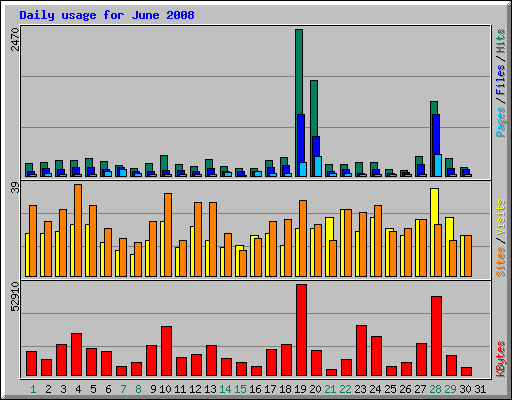512x400 pixels.
Task: Click the Files legend label
Action: (500, 79)
